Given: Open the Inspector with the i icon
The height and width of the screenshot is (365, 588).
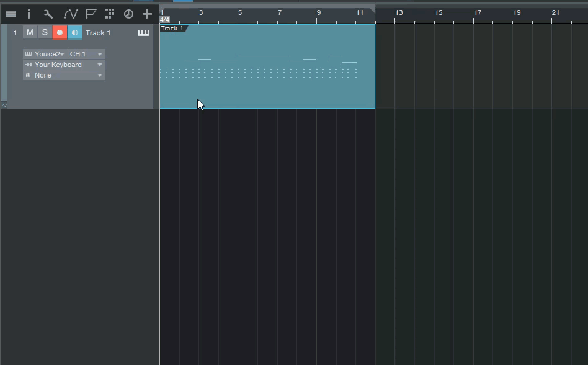Looking at the screenshot, I should 29,14.
